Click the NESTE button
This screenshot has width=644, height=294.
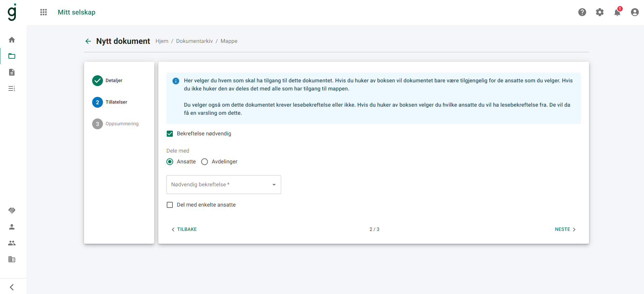pos(565,229)
